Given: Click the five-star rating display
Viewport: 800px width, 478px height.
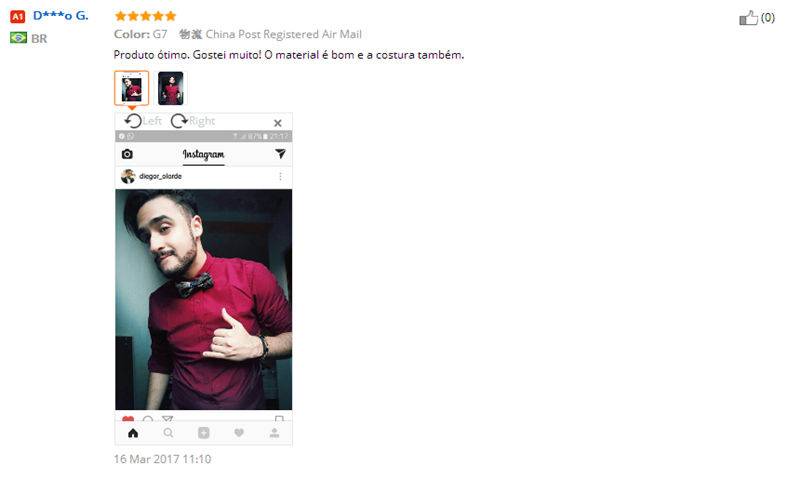Looking at the screenshot, I should [x=145, y=16].
